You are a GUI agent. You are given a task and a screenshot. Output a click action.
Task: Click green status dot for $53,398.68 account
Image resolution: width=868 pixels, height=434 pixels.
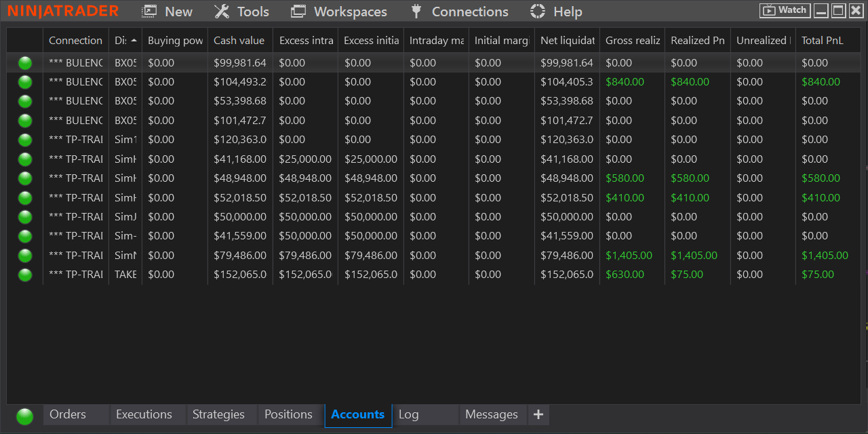click(25, 101)
